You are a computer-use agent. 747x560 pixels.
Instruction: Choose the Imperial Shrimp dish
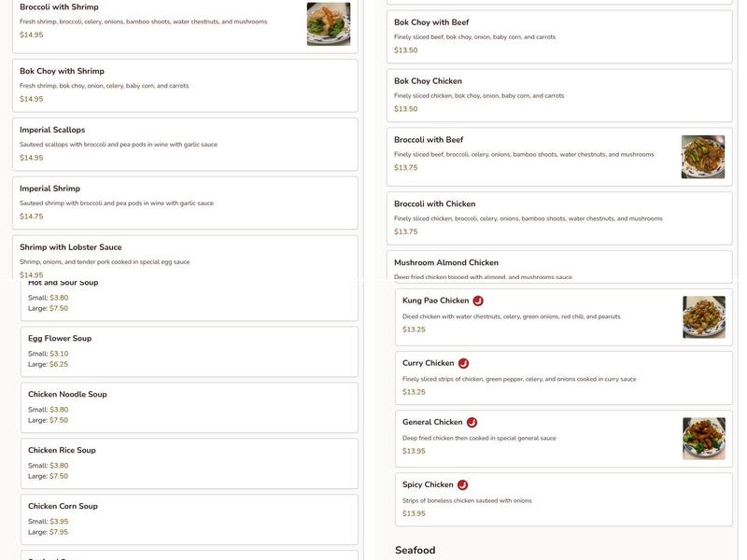185,203
